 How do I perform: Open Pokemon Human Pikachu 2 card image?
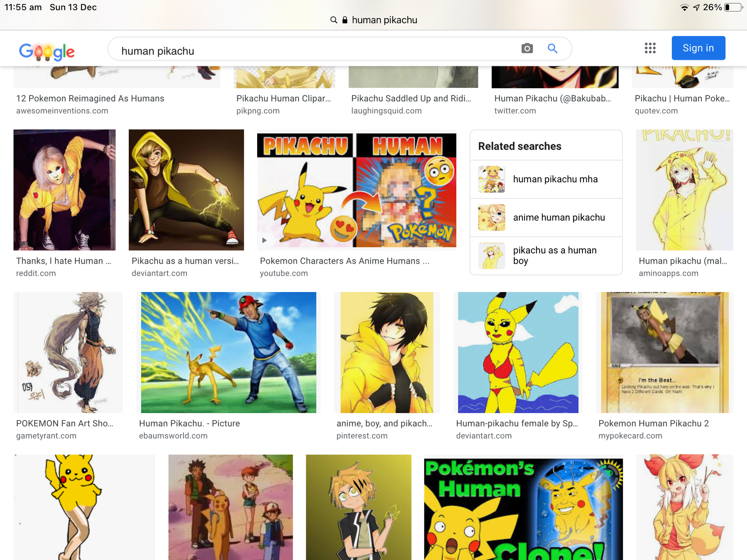(665, 352)
